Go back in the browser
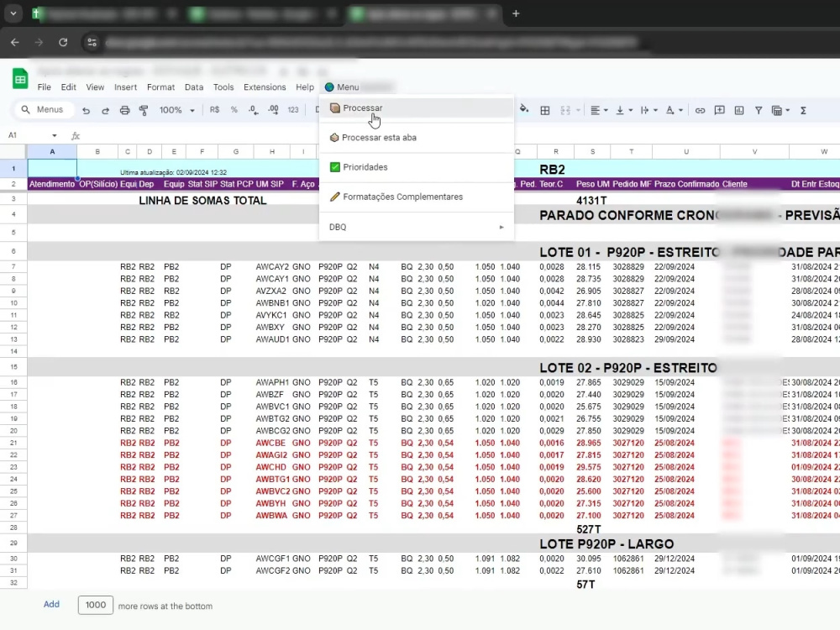 (x=15, y=42)
